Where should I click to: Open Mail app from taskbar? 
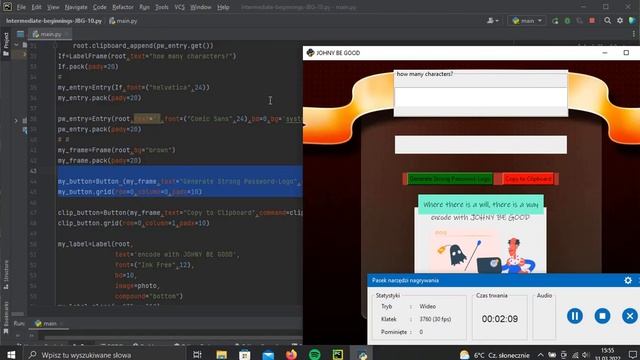click(268, 355)
